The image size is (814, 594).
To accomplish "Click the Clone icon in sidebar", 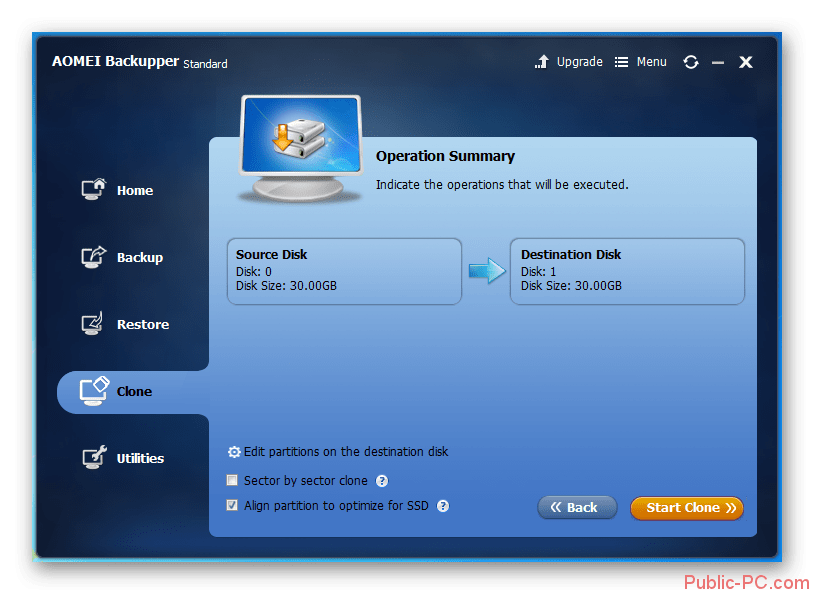I will pyautogui.click(x=94, y=391).
